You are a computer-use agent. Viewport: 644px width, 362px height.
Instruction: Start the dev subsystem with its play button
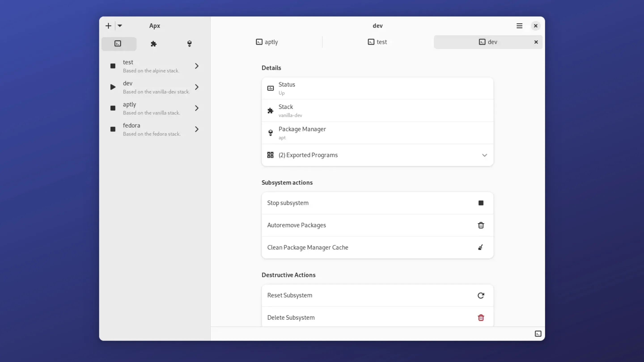[113, 87]
